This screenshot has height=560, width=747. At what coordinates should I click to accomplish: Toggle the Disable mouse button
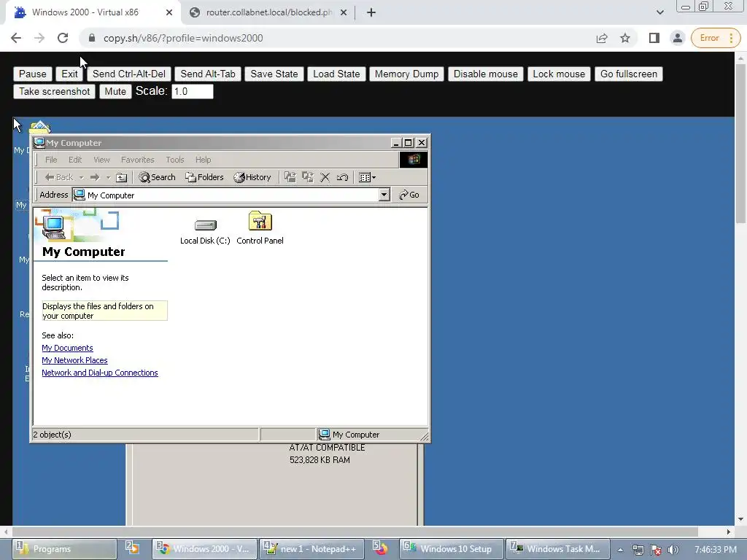click(485, 74)
